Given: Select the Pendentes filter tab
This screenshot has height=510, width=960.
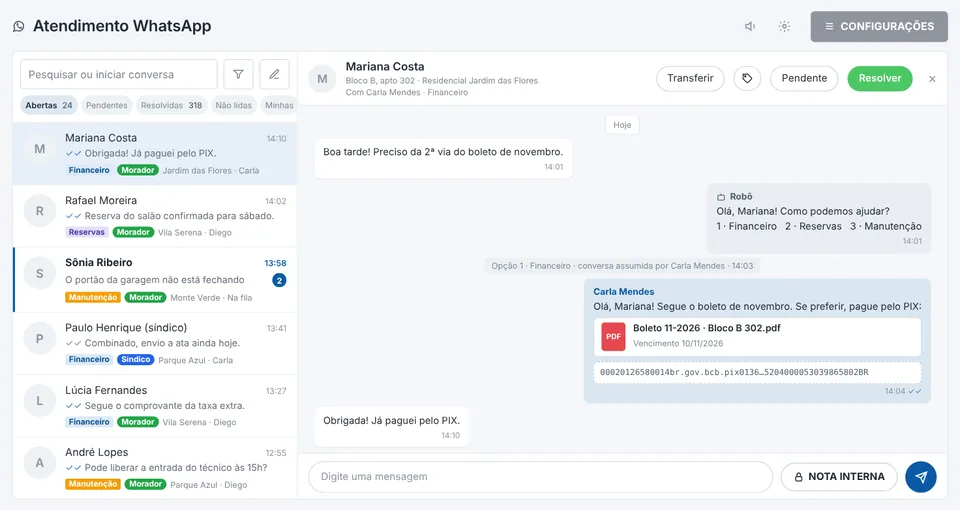Looking at the screenshot, I should 107,105.
